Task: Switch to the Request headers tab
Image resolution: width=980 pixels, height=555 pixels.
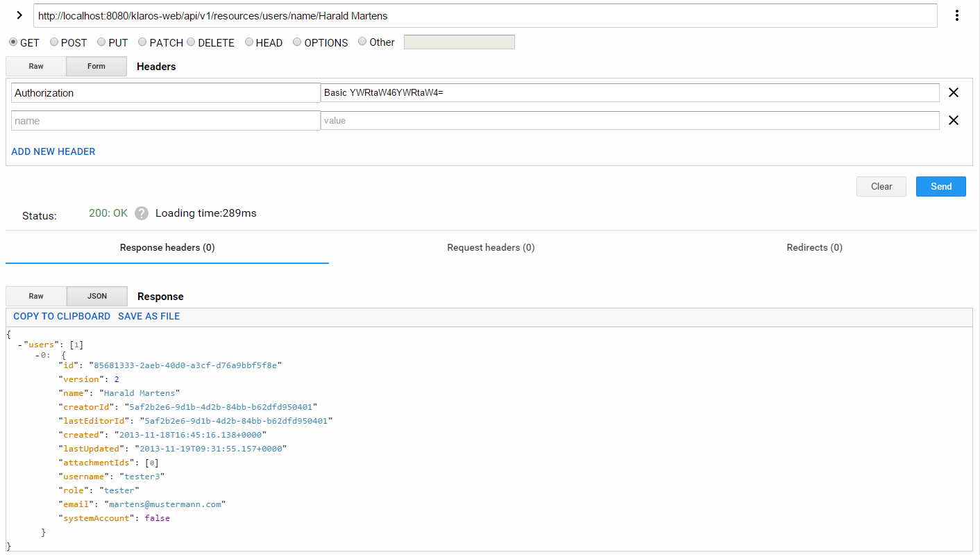Action: pyautogui.click(x=491, y=247)
